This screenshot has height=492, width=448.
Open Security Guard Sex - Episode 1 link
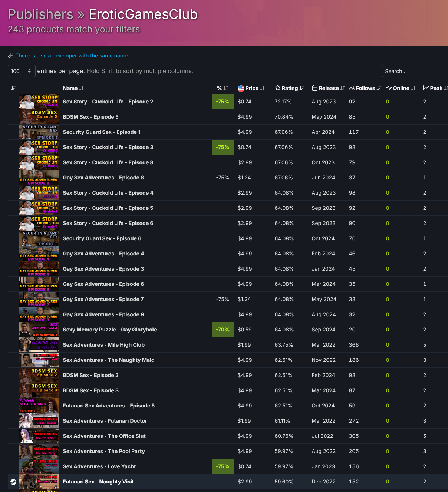point(102,132)
